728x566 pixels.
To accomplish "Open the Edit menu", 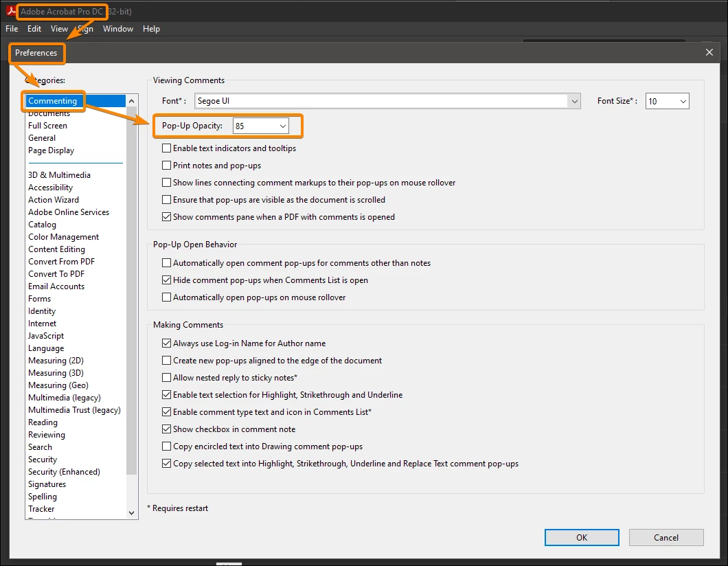I will click(34, 29).
